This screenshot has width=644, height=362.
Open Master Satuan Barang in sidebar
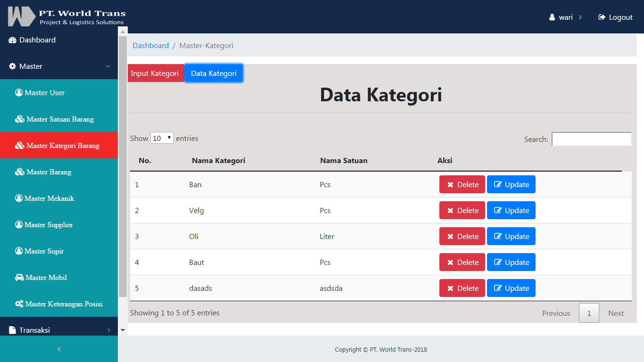click(x=59, y=119)
